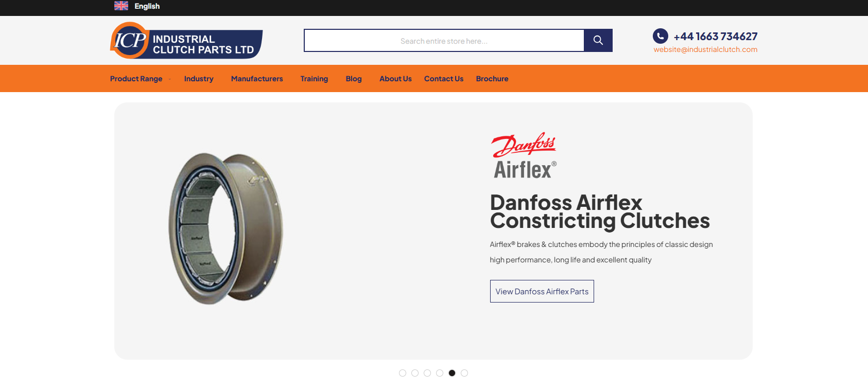Image resolution: width=868 pixels, height=390 pixels.
Task: Open the English language selector
Action: pyautogui.click(x=147, y=6)
